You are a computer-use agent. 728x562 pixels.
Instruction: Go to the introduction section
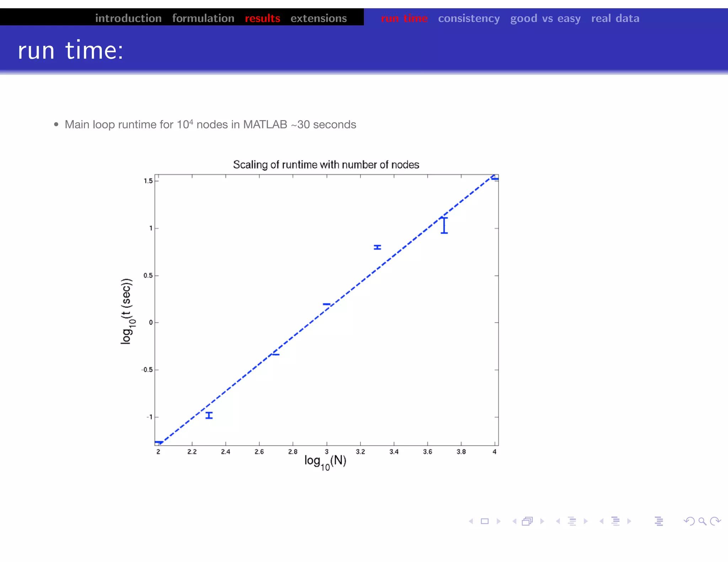pyautogui.click(x=128, y=18)
